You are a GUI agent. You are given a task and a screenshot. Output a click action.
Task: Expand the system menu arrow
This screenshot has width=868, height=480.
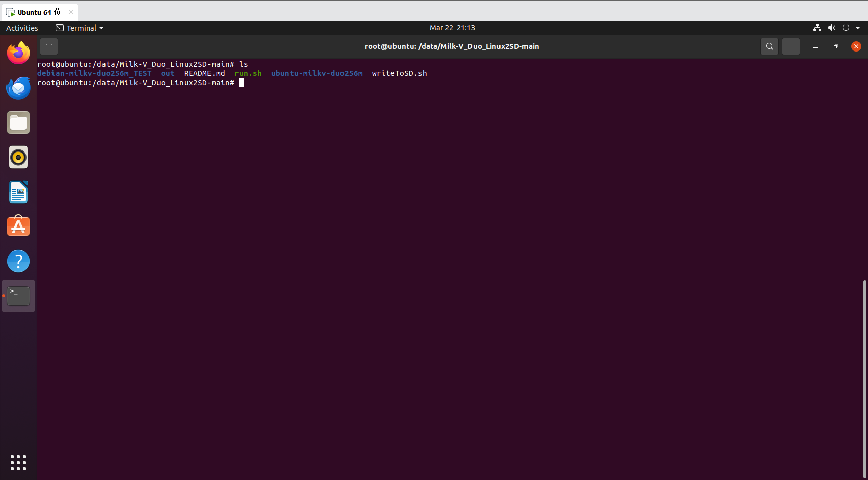[858, 28]
